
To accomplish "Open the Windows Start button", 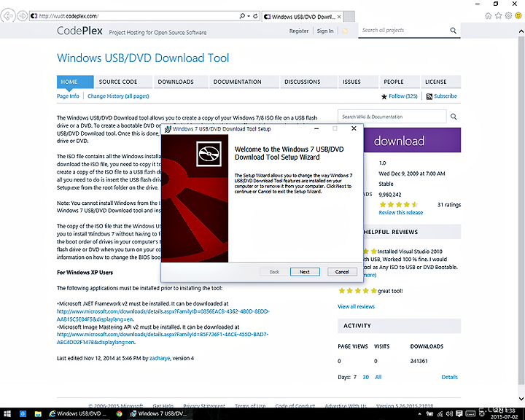I will click(7, 413).
